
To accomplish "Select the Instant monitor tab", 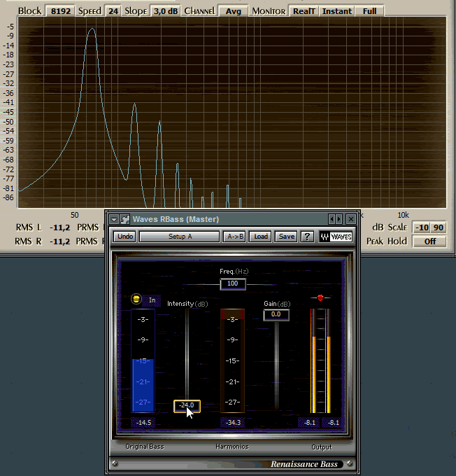I will coord(337,11).
